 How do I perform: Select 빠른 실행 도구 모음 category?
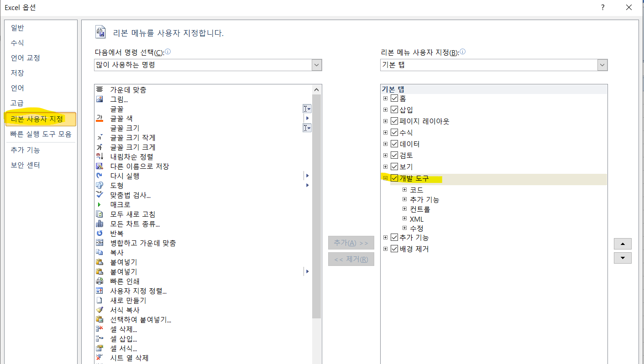[x=41, y=134]
